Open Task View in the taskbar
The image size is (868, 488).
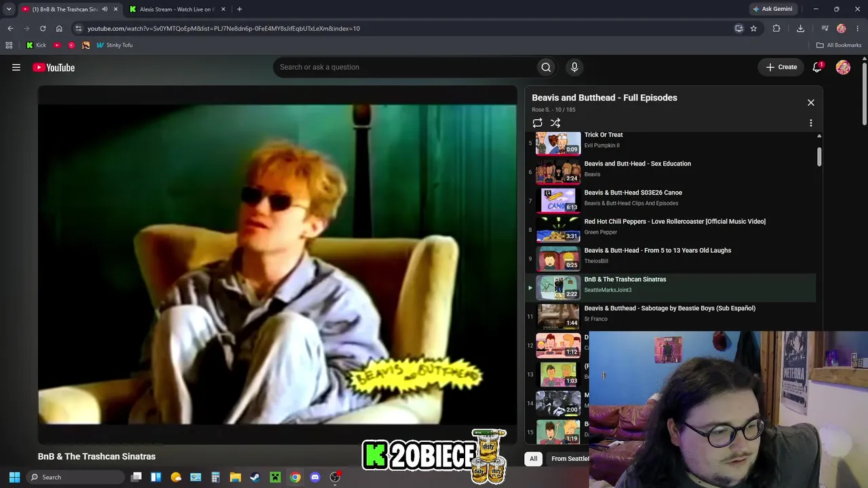tap(136, 477)
